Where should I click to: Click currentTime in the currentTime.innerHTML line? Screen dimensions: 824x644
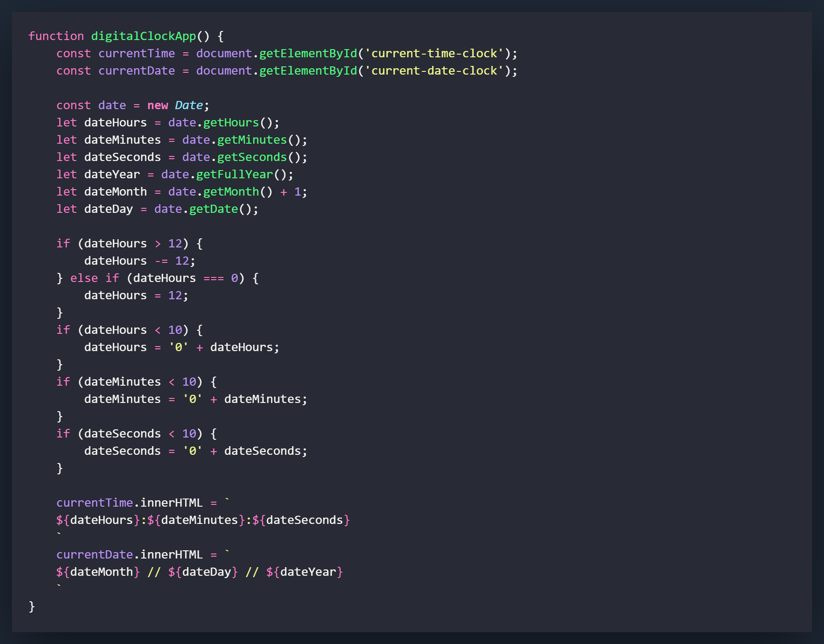point(95,503)
